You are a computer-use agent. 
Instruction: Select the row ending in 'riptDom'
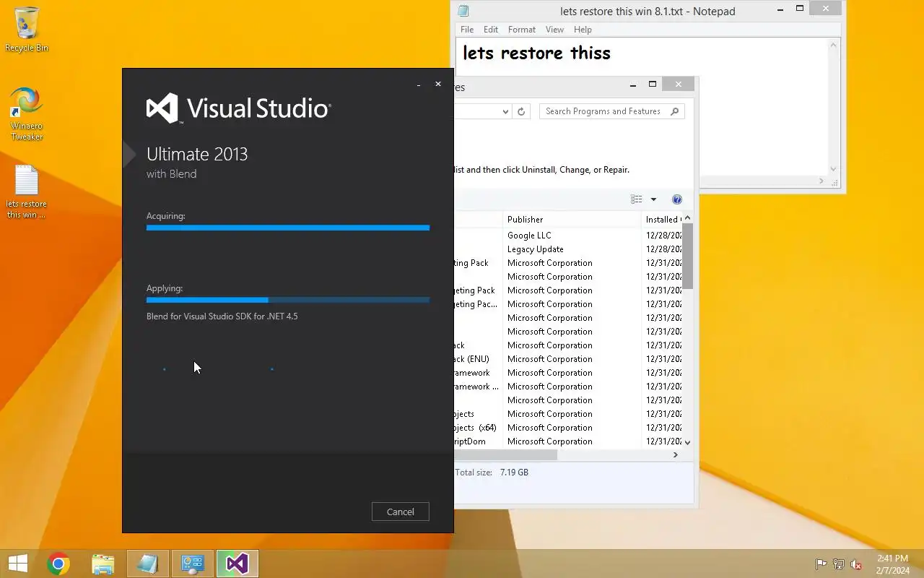point(568,441)
